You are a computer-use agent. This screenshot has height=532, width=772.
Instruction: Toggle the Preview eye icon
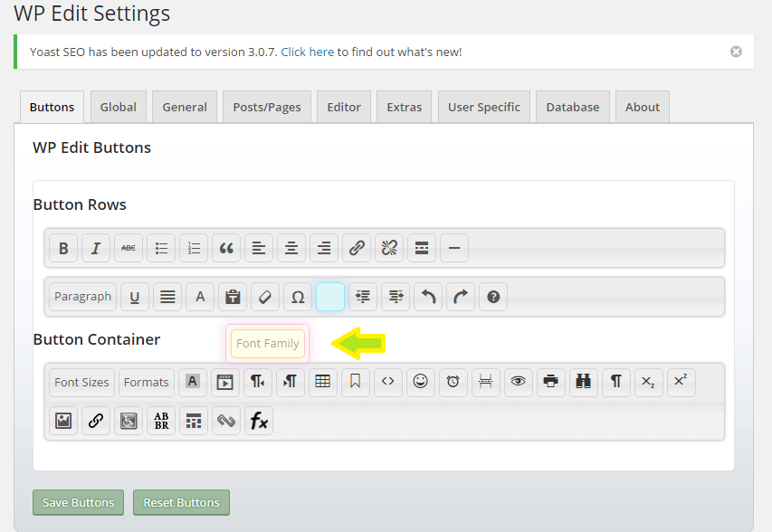click(518, 382)
